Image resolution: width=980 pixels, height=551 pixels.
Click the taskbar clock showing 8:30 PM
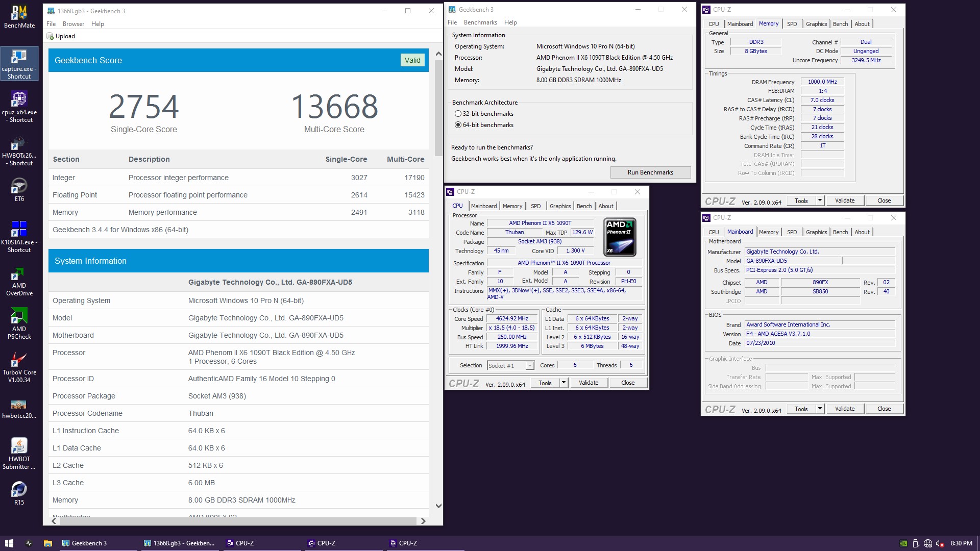click(x=961, y=543)
